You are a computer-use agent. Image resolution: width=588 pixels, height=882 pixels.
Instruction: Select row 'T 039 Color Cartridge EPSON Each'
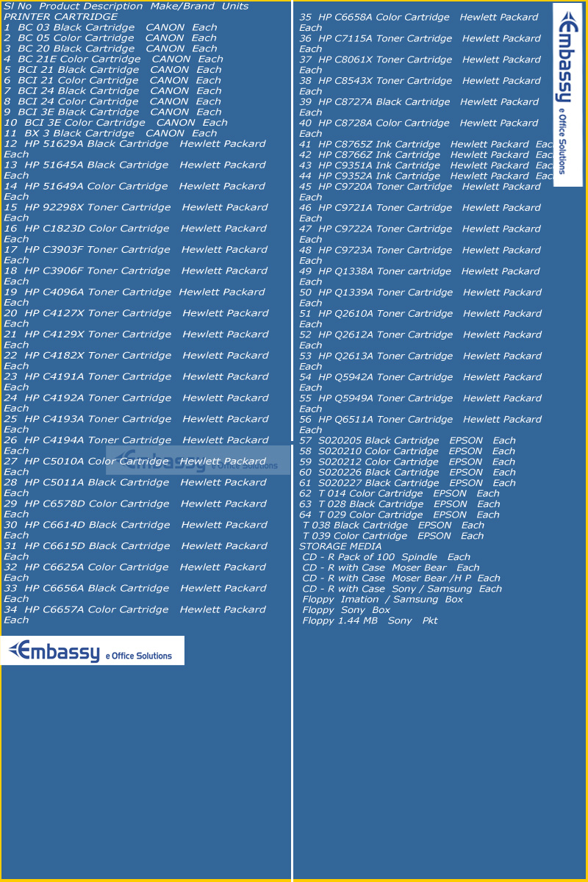393,536
